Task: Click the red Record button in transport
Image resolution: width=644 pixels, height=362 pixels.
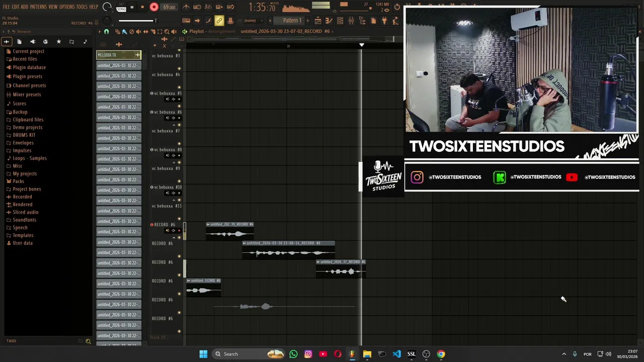Action: coord(154,7)
